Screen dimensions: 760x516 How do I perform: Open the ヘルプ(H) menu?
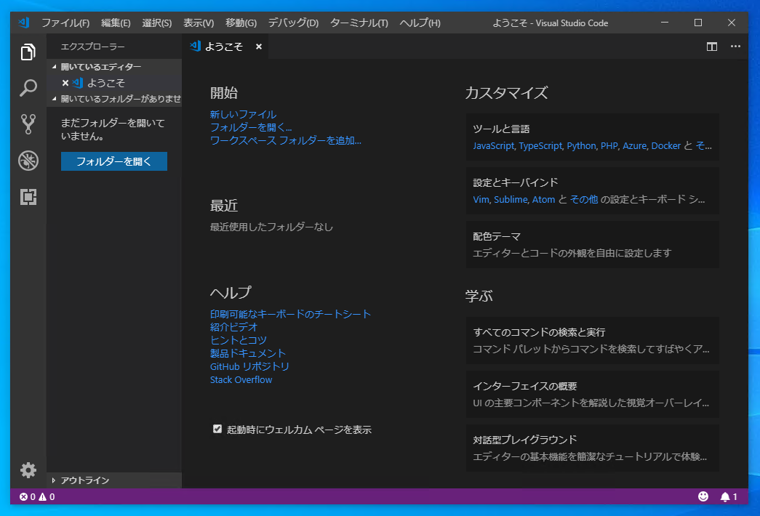(x=420, y=23)
